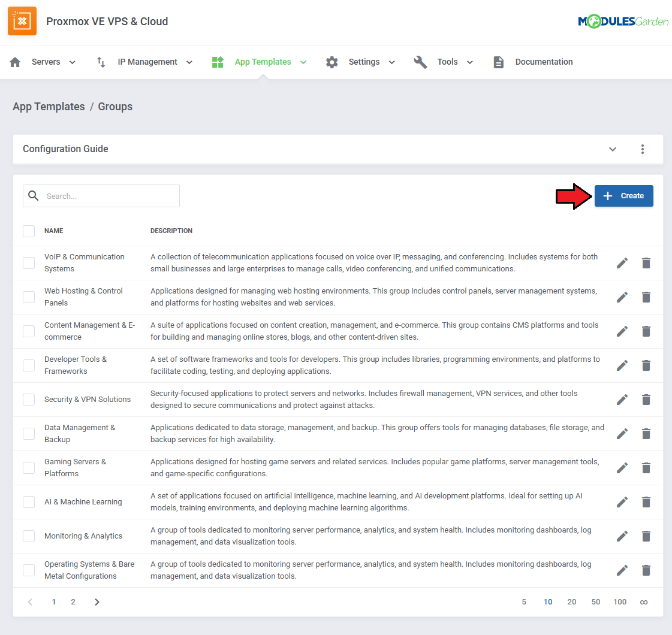This screenshot has height=635, width=672.
Task: Check the Developer Tools & Frameworks row
Action: [29, 365]
